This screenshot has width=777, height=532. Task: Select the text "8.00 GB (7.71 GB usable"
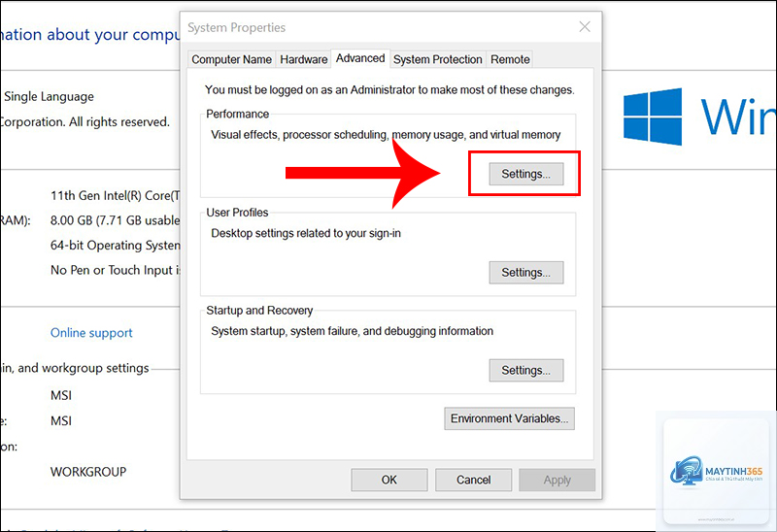(x=115, y=220)
